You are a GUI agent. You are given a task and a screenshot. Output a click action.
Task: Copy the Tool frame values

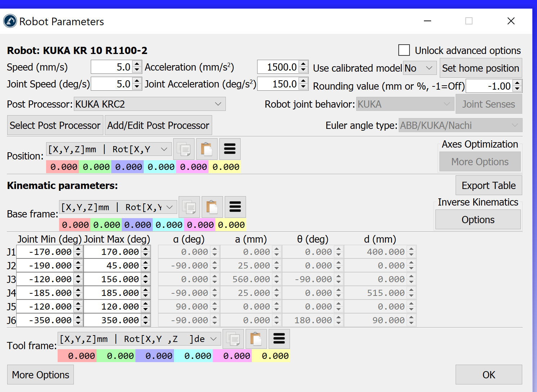233,339
